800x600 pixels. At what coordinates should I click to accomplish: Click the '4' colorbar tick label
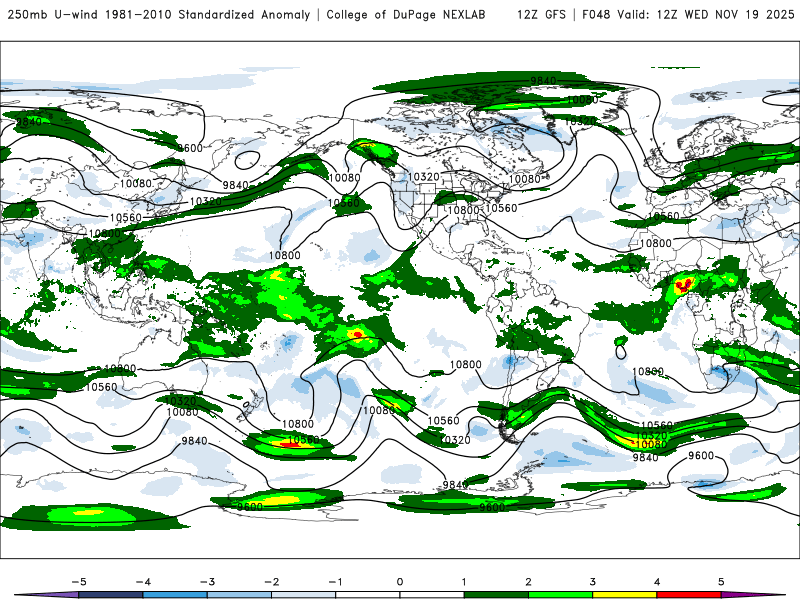tap(657, 582)
